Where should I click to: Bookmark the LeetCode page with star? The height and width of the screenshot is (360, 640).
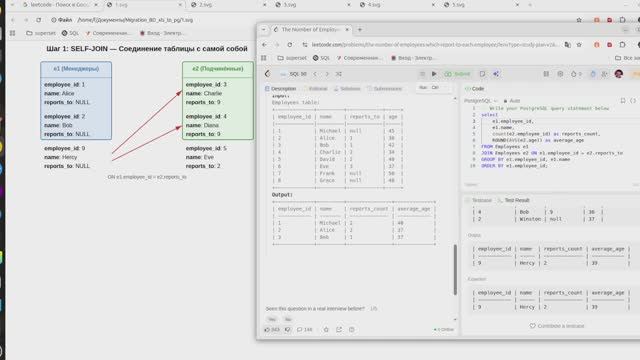tap(579, 44)
